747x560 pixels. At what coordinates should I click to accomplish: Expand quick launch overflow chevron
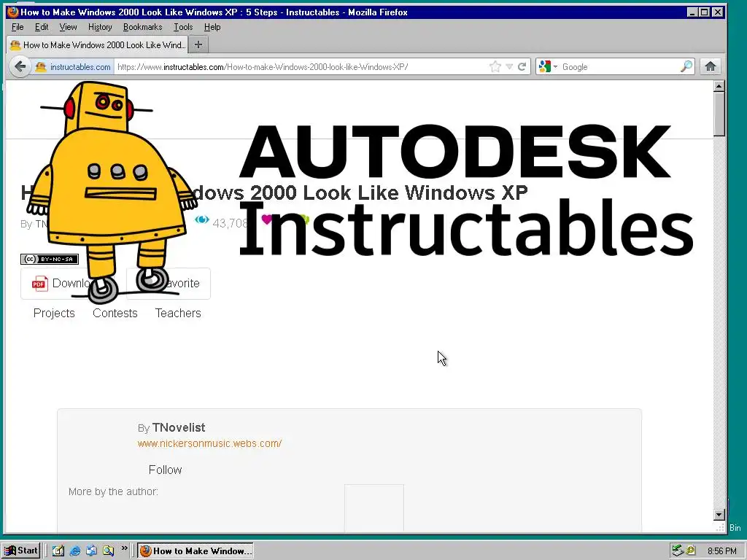click(124, 548)
